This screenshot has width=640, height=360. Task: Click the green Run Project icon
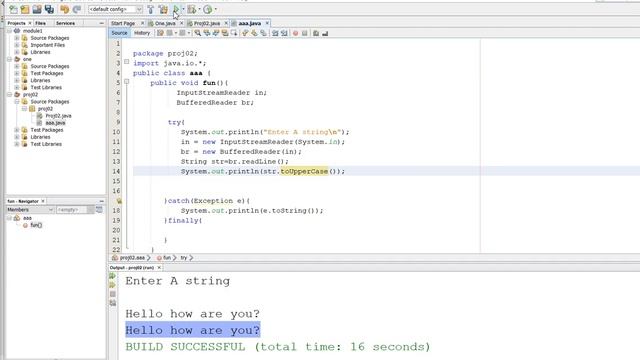tap(176, 9)
